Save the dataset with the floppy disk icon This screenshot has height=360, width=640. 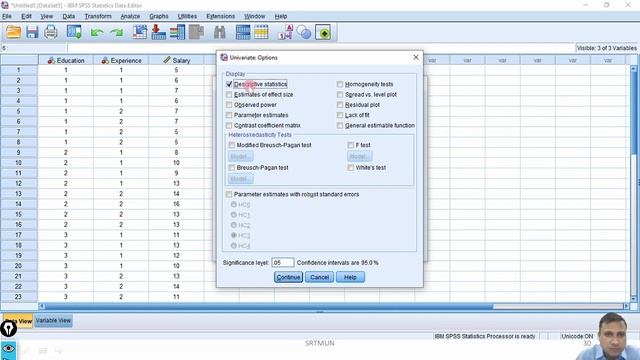[32, 32]
